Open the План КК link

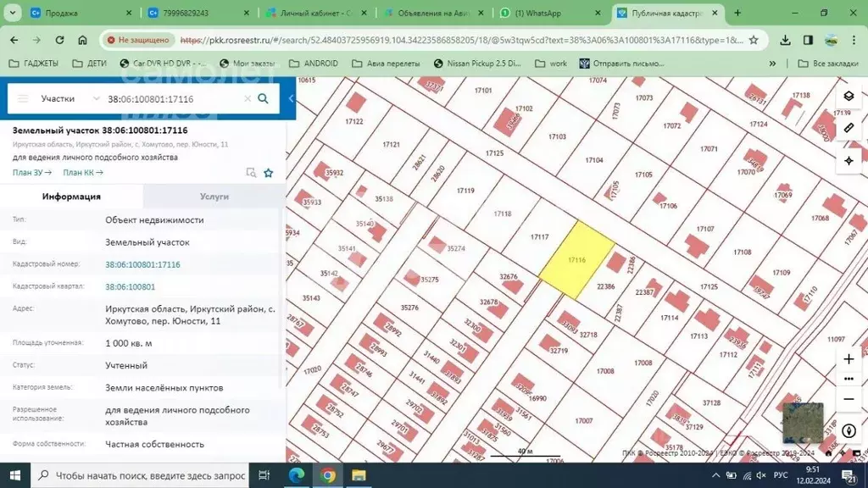[83, 173]
